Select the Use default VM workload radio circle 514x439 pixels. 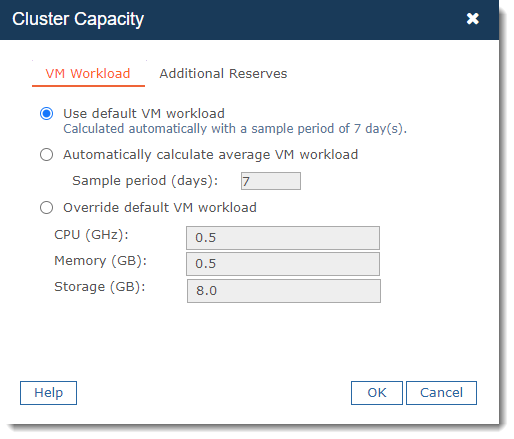[x=46, y=113]
